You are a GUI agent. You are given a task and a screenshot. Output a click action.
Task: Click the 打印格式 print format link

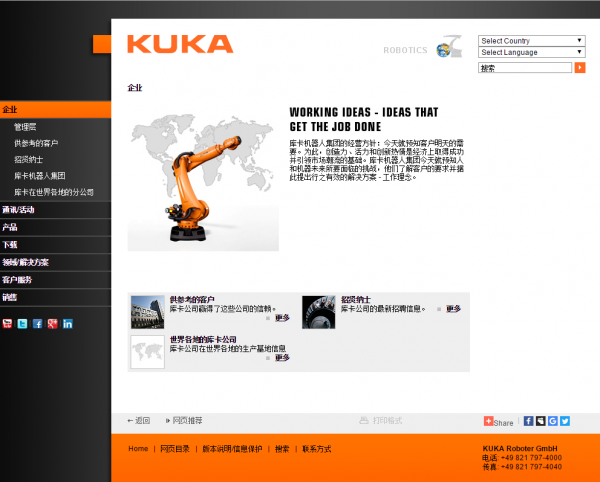click(388, 420)
